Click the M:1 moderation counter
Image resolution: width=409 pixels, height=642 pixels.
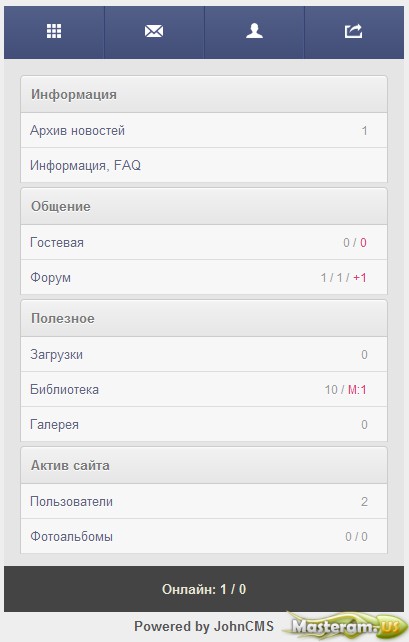coord(357,389)
